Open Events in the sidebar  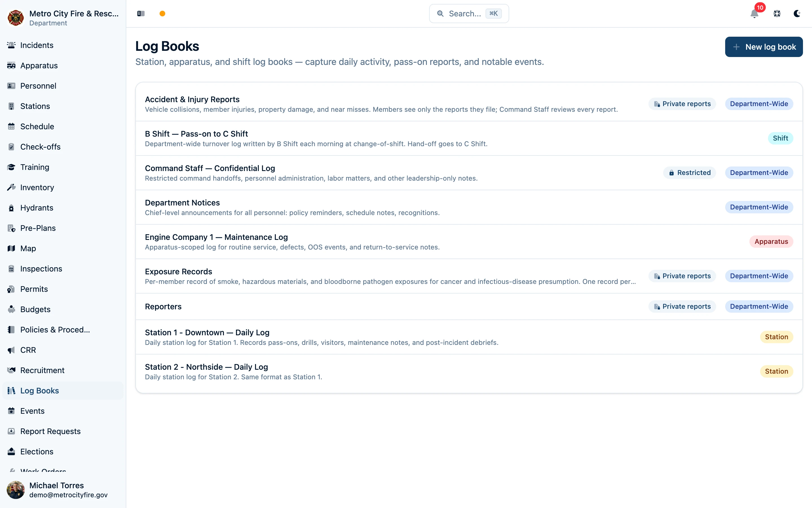tap(63, 411)
